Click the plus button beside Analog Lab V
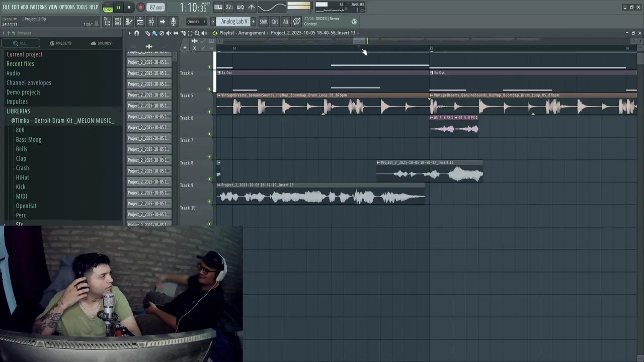This screenshot has width=644, height=362. 253,22
